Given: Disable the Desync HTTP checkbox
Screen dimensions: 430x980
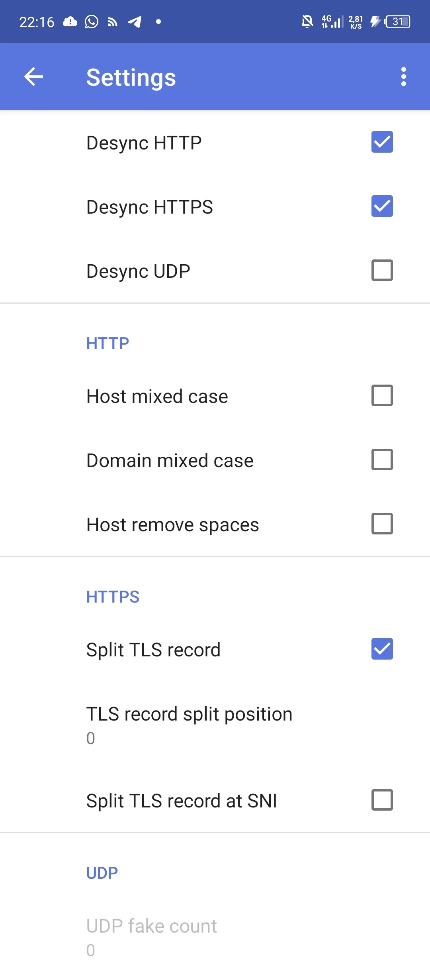Looking at the screenshot, I should [x=382, y=142].
